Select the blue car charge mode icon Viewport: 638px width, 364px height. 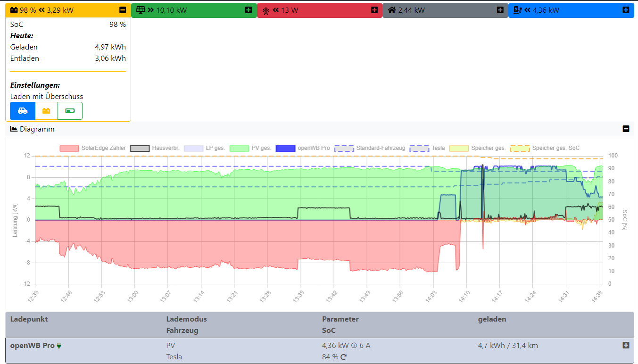tap(22, 110)
